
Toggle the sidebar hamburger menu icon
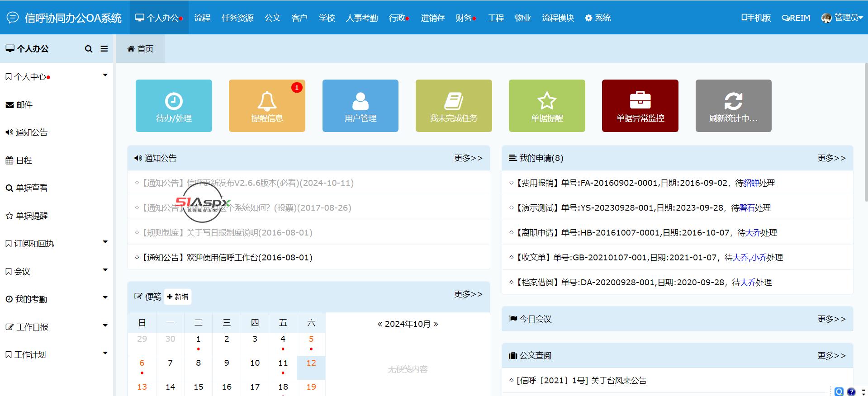pos(104,49)
